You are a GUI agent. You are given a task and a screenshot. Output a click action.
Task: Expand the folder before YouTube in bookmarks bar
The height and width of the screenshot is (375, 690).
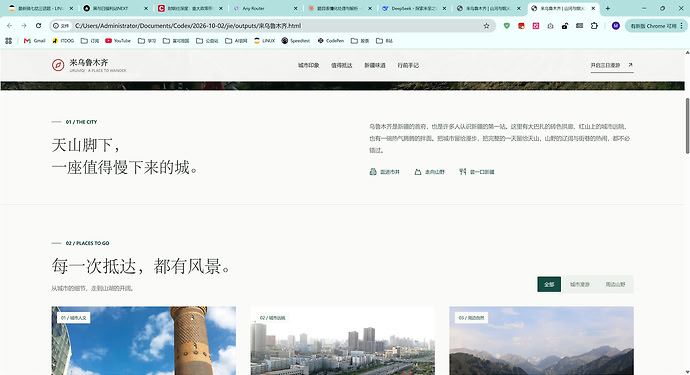tap(90, 41)
